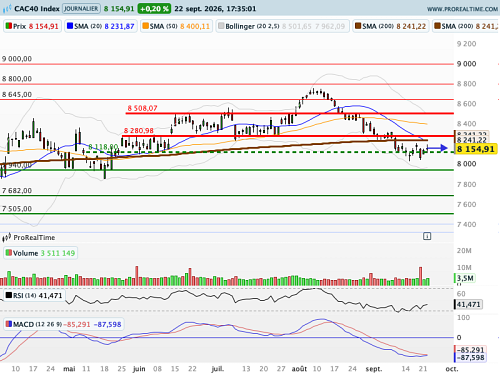Click the juin date axis label
The width and height of the screenshot is (500, 375).
coord(139,369)
